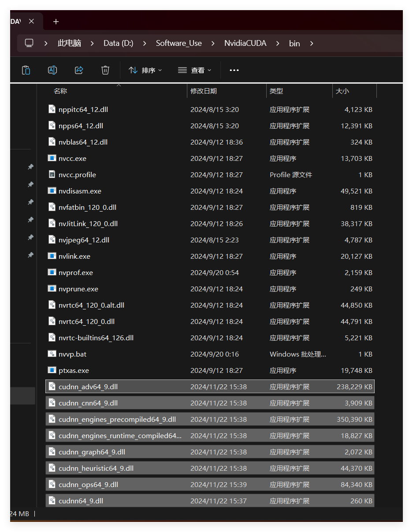Sort files by 大小 column header
413x532 pixels.
click(x=342, y=91)
